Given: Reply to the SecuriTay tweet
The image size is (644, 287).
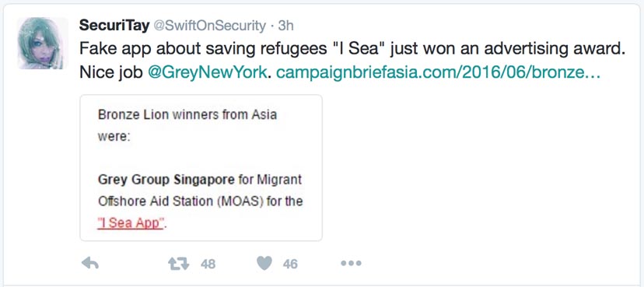Looking at the screenshot, I should click(x=90, y=263).
